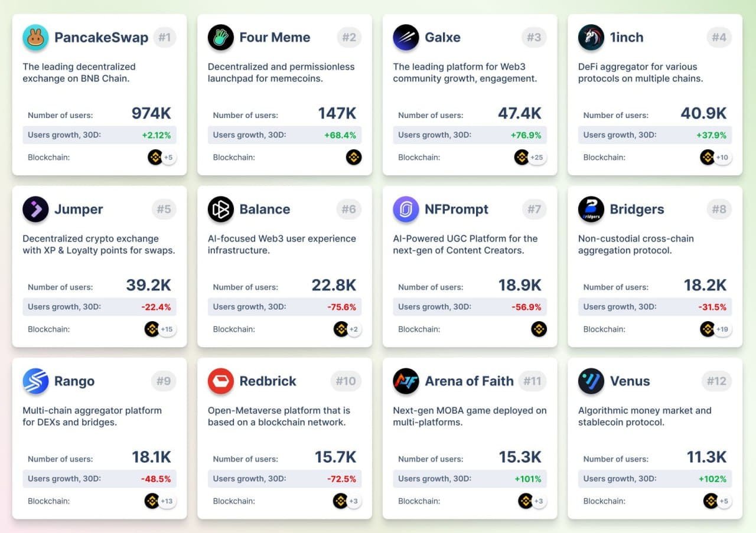Expand Galxe's +25 blockchains badge
756x533 pixels.
pos(537,158)
